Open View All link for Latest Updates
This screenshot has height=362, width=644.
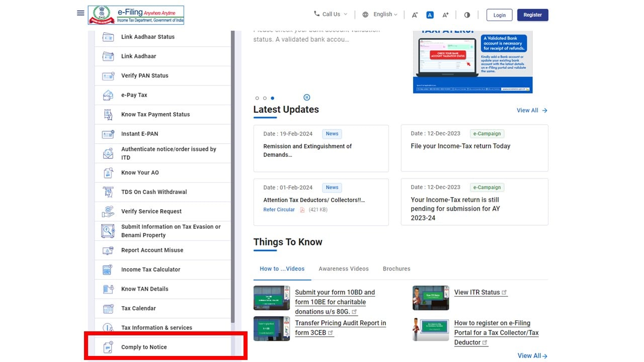point(532,110)
